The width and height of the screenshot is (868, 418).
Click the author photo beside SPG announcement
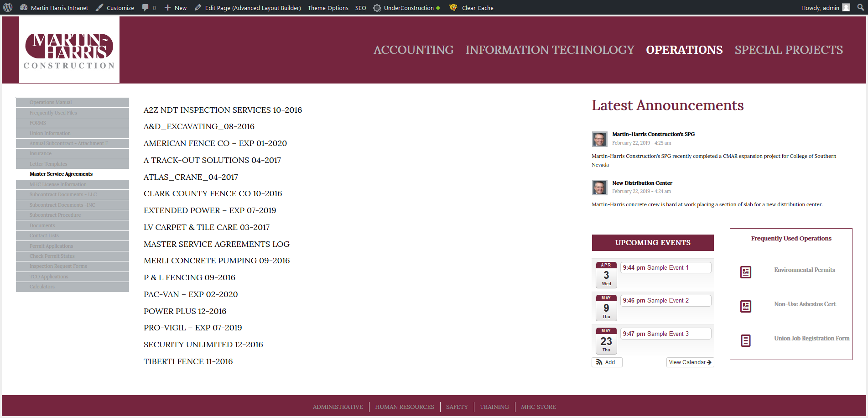600,139
